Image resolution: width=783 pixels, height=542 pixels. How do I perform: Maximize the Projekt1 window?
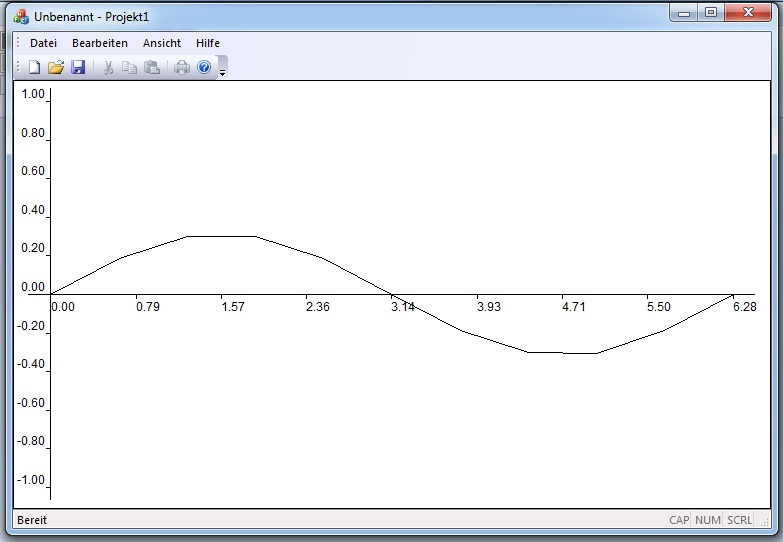tap(711, 13)
